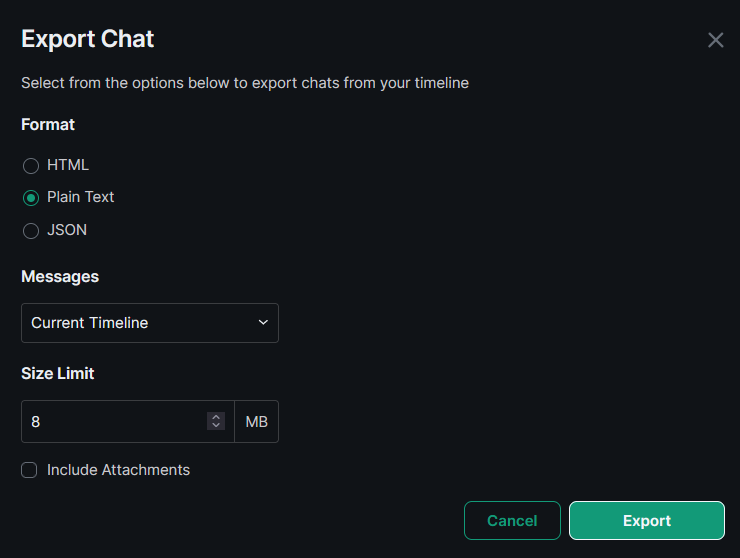
Task: Decrease size limit with stepper down arrow
Action: [x=216, y=427]
